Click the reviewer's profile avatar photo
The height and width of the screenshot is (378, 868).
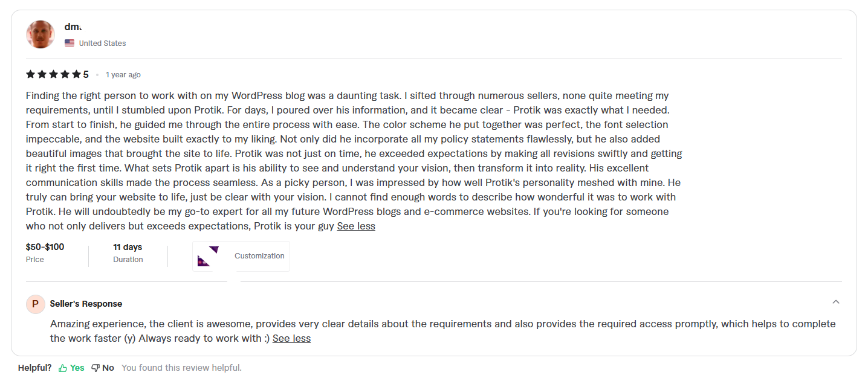click(x=40, y=34)
